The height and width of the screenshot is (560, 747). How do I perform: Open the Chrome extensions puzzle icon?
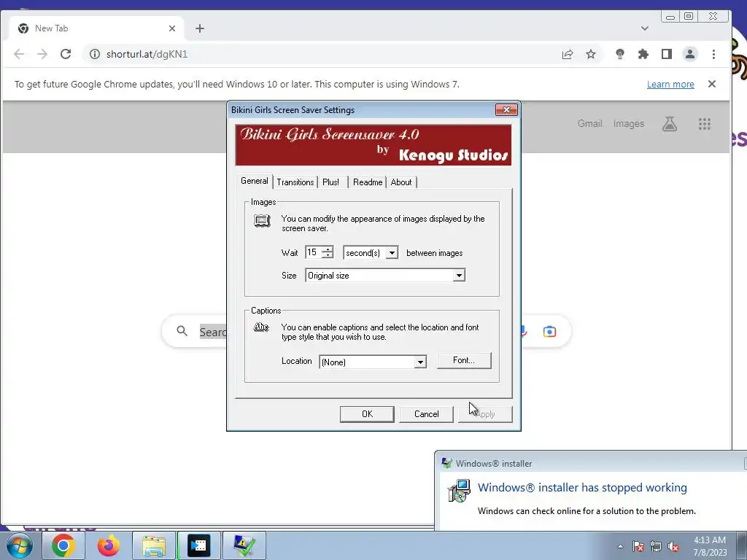click(x=643, y=54)
